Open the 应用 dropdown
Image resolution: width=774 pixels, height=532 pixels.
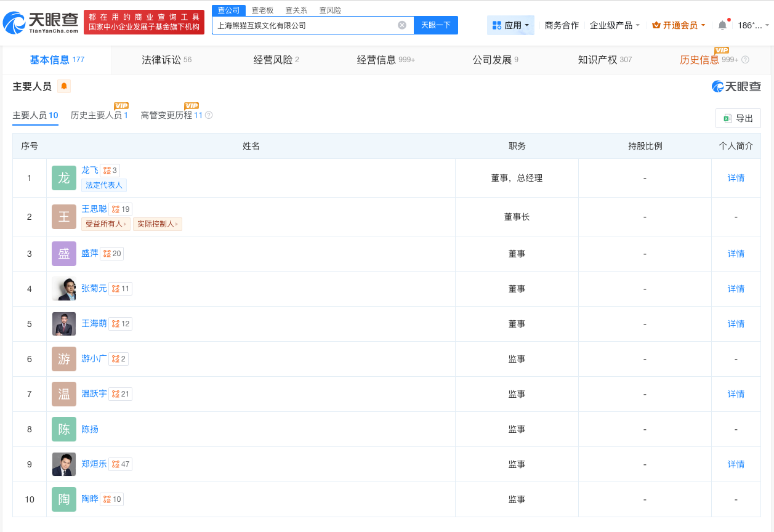pyautogui.click(x=510, y=25)
